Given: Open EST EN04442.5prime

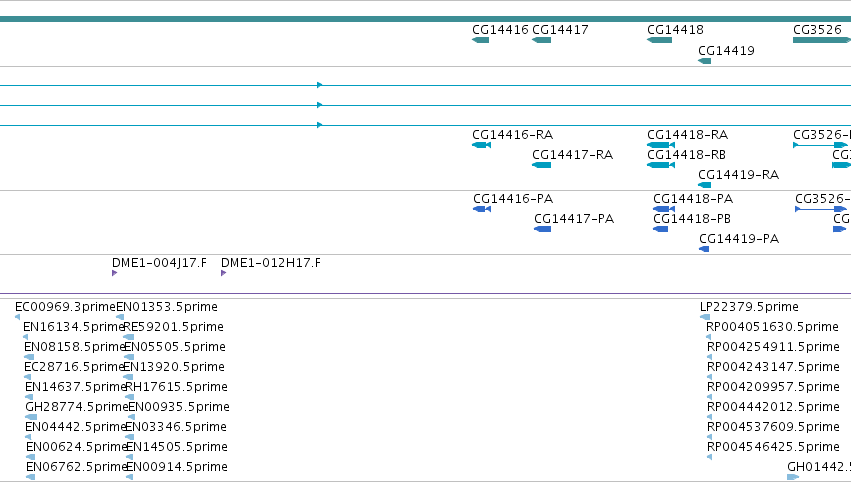Looking at the screenshot, I should [x=75, y=428].
